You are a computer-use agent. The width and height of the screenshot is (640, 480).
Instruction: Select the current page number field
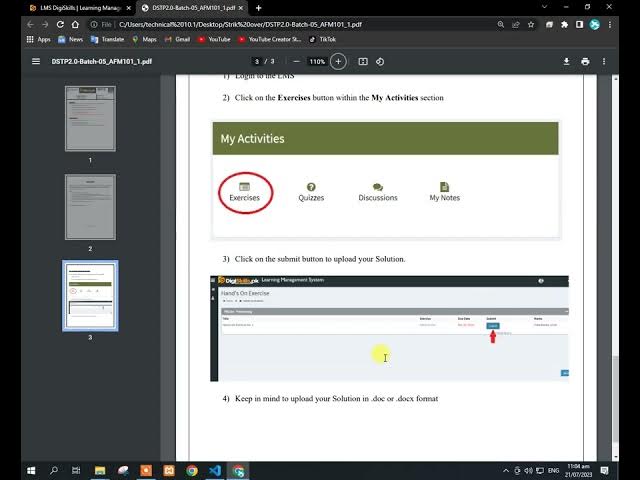pos(257,62)
